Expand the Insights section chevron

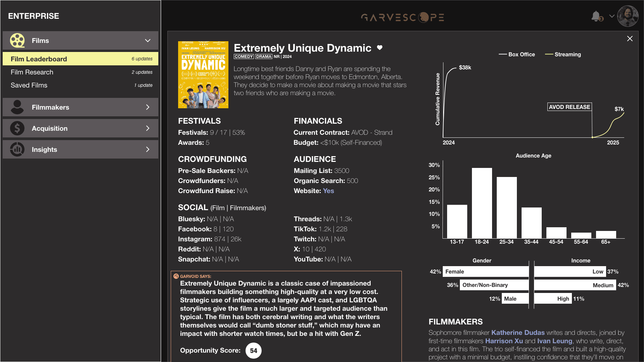[x=148, y=149]
